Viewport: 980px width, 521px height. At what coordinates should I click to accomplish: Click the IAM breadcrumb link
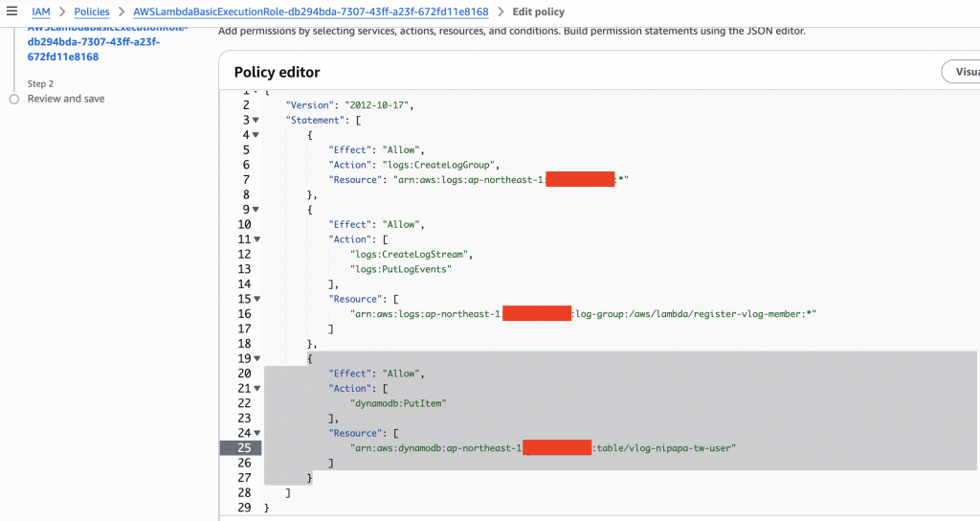pyautogui.click(x=40, y=12)
